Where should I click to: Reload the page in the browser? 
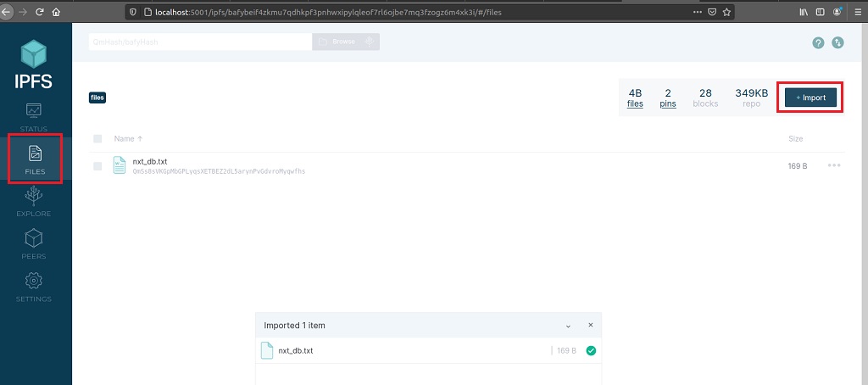39,12
